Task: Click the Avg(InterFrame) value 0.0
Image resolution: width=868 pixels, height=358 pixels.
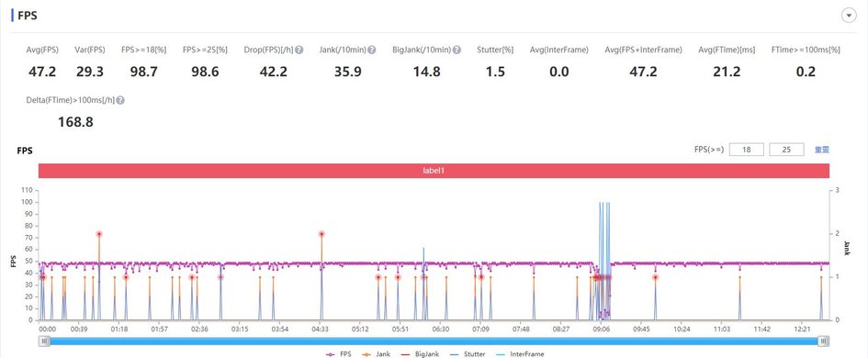Action: (559, 72)
